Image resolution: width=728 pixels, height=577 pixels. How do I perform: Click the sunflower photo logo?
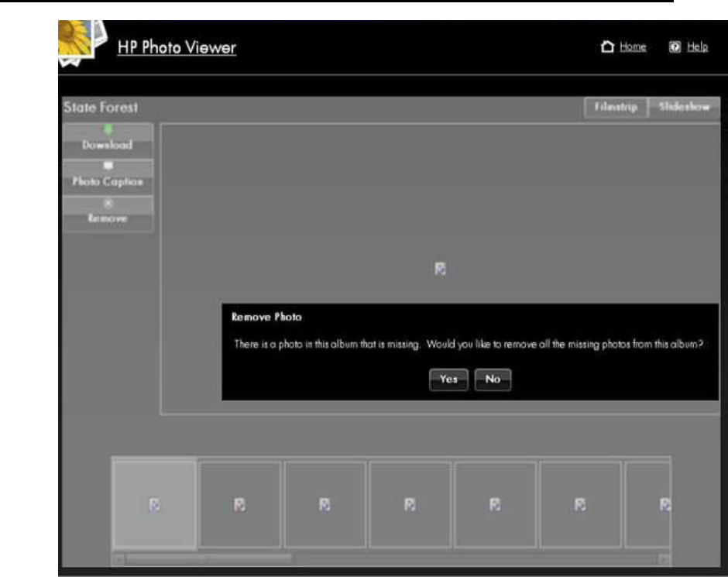coord(82,43)
